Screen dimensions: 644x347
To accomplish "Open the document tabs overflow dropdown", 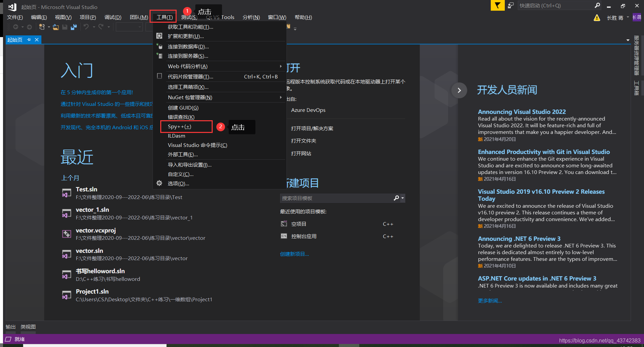I will pos(628,40).
